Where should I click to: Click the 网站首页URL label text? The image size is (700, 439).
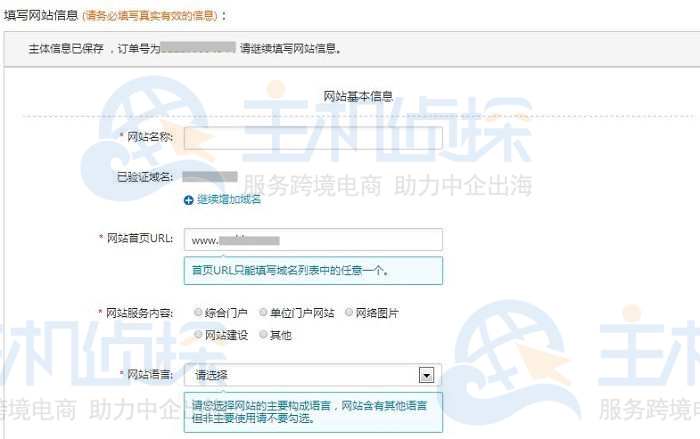(141, 239)
